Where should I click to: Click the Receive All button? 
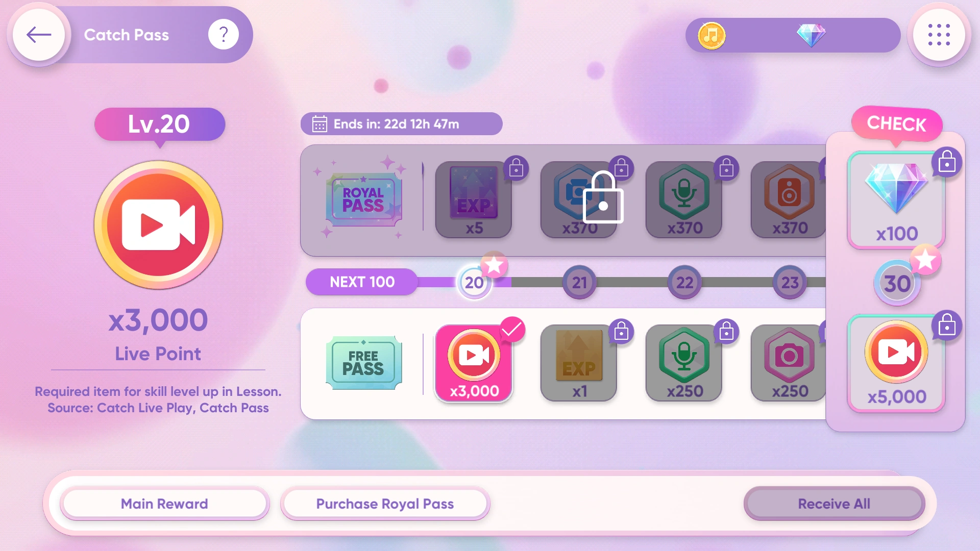pyautogui.click(x=834, y=504)
